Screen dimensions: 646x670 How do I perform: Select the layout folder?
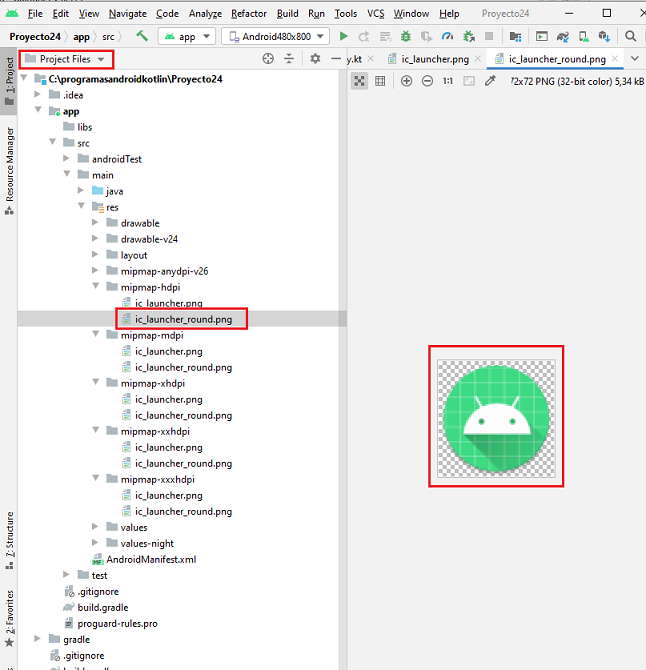click(134, 255)
